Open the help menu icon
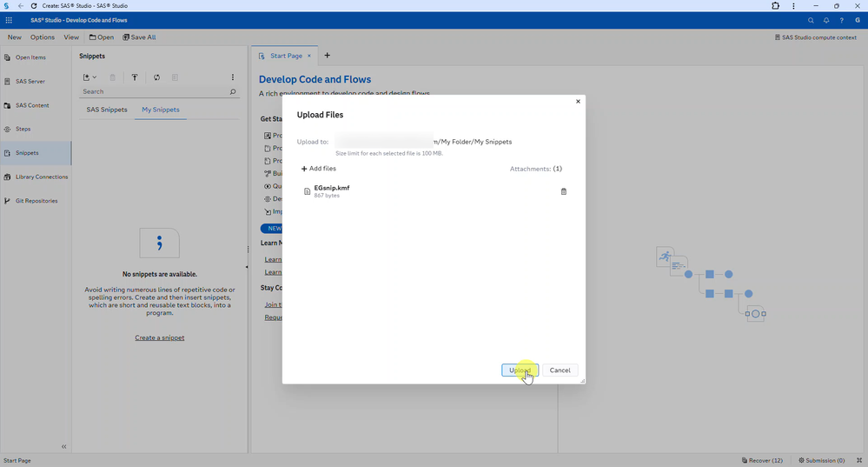The width and height of the screenshot is (868, 467). point(841,20)
